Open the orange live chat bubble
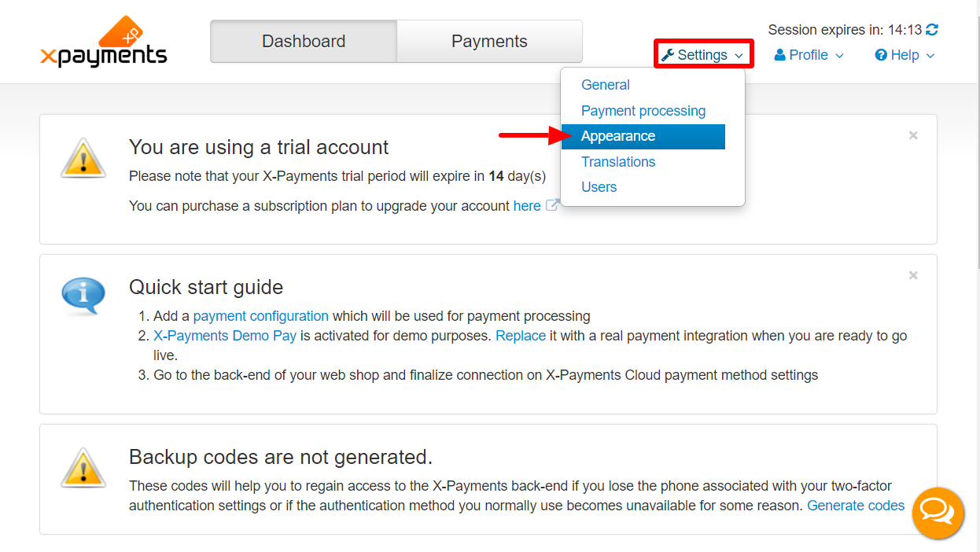Image resolution: width=980 pixels, height=552 pixels. (938, 513)
